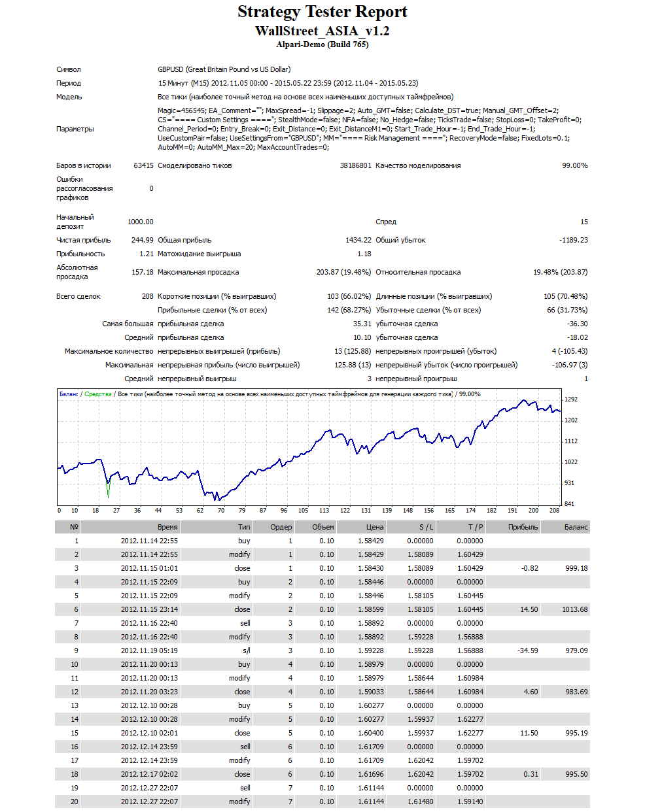Click largest profit trade value 35.31
This screenshot has width=645, height=812.
362,324
